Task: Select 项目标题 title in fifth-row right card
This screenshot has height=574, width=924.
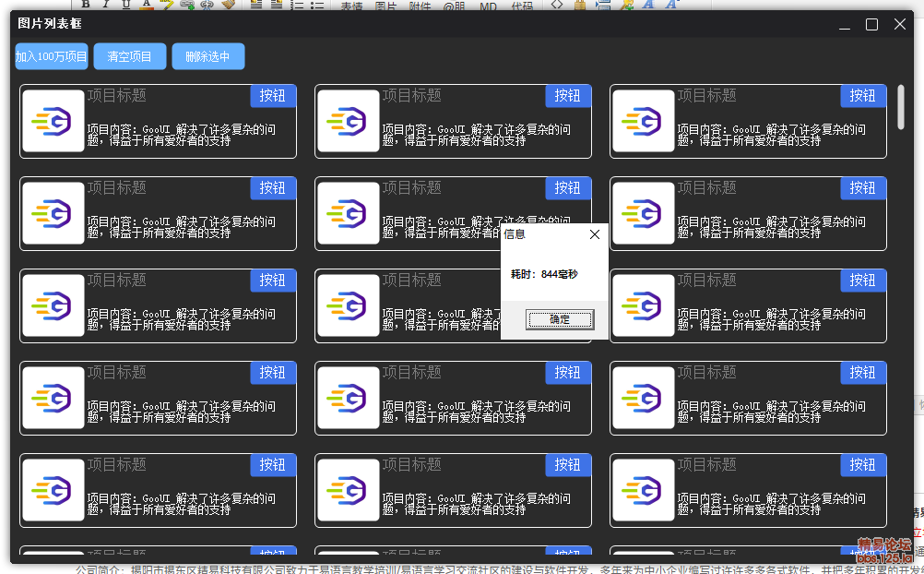Action: (707, 465)
